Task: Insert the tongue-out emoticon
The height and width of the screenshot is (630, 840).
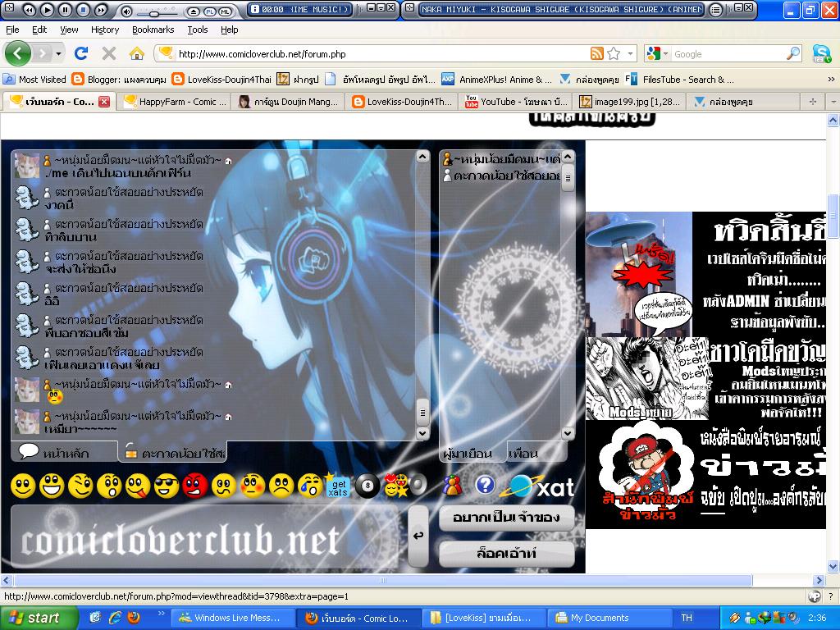Action: click(138, 486)
